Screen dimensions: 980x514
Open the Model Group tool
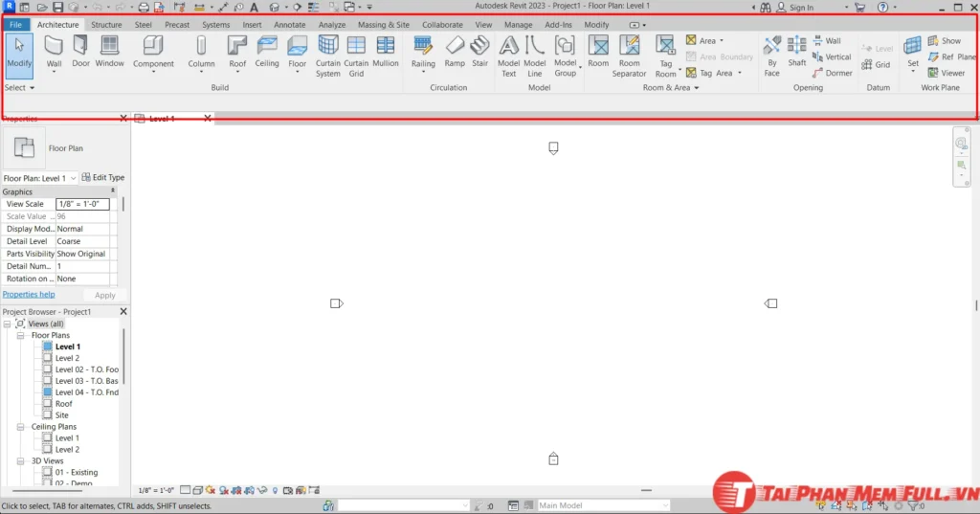(565, 56)
